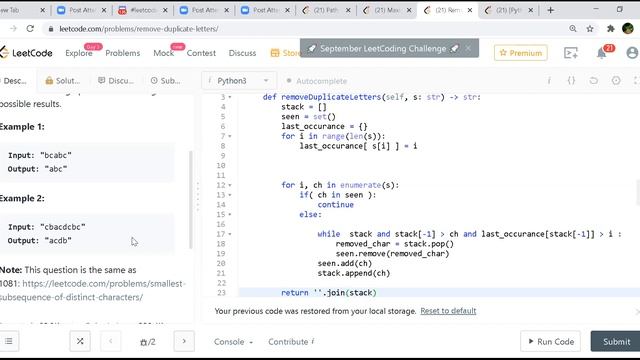Open Problems in navigation
This screenshot has width=640, height=360.
[x=122, y=53]
